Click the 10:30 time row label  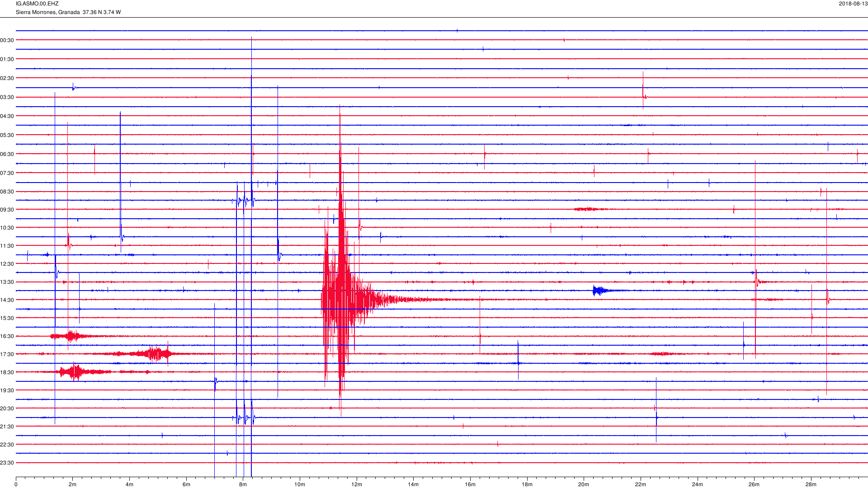click(x=7, y=228)
